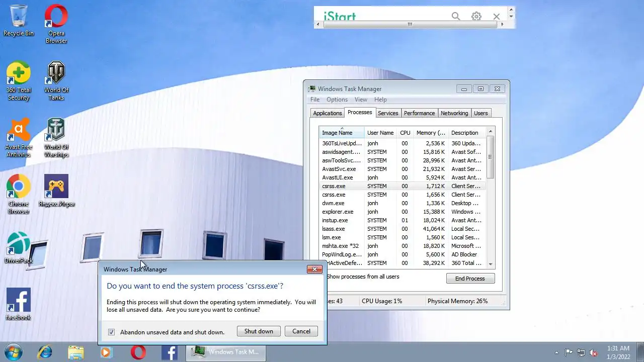This screenshot has width=644, height=362.
Task: Select the instup.exe process row
Action: [x=403, y=220]
